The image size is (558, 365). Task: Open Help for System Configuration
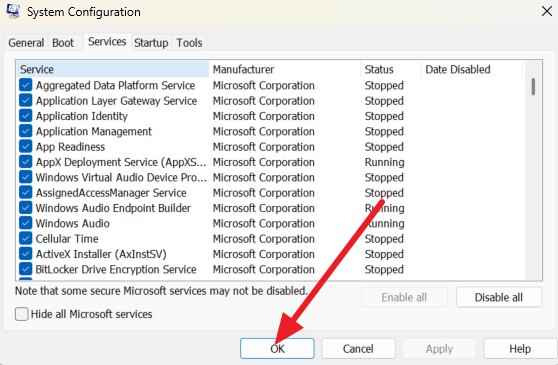[520, 349]
